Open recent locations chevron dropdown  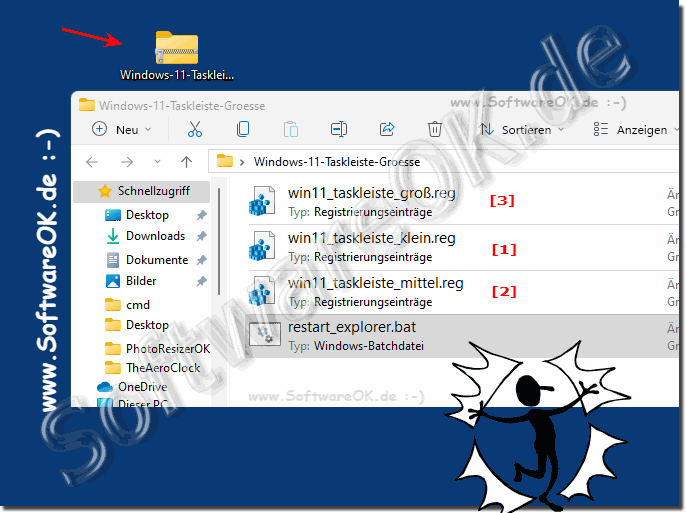tap(158, 162)
